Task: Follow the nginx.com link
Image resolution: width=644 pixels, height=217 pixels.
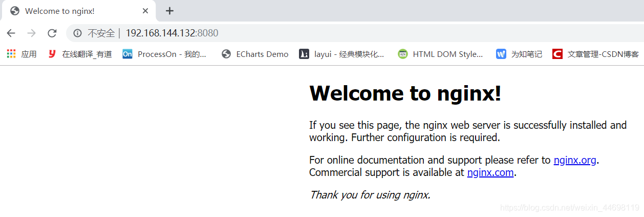Action: tap(490, 172)
